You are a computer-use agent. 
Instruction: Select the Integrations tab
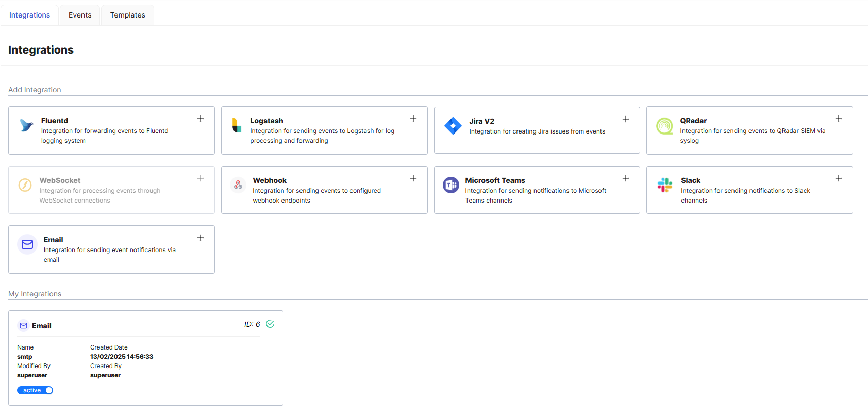29,15
